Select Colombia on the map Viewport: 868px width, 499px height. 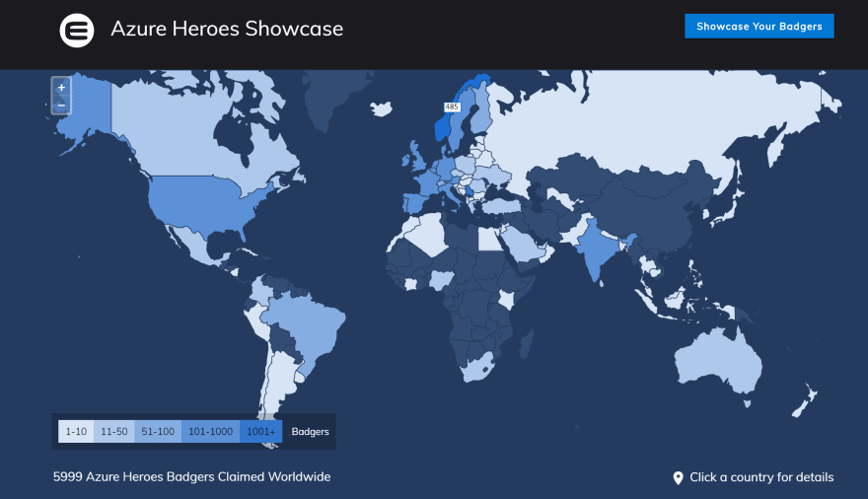[x=260, y=291]
